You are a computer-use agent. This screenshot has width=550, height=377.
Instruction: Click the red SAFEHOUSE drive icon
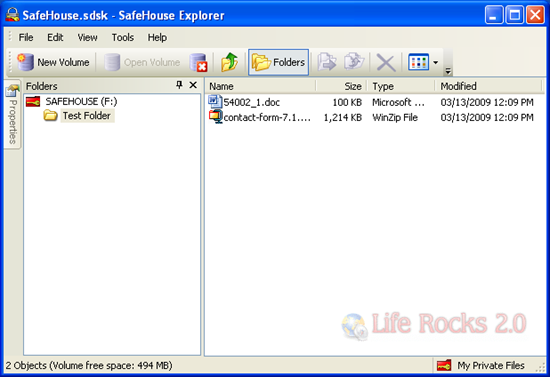tap(33, 102)
